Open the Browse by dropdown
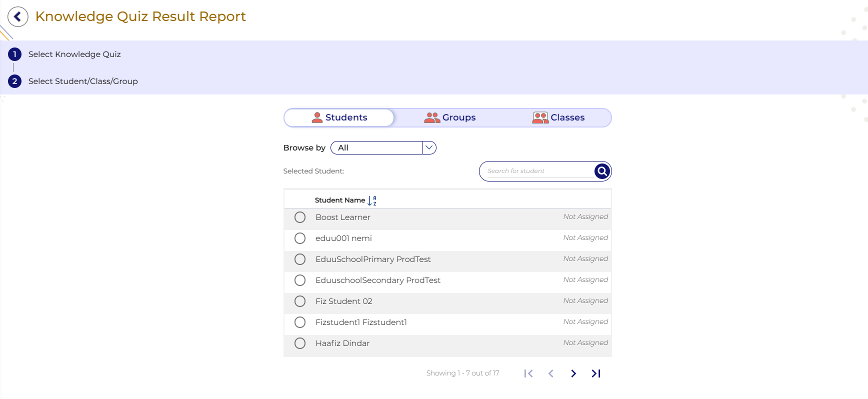The image size is (868, 399). tap(377, 148)
